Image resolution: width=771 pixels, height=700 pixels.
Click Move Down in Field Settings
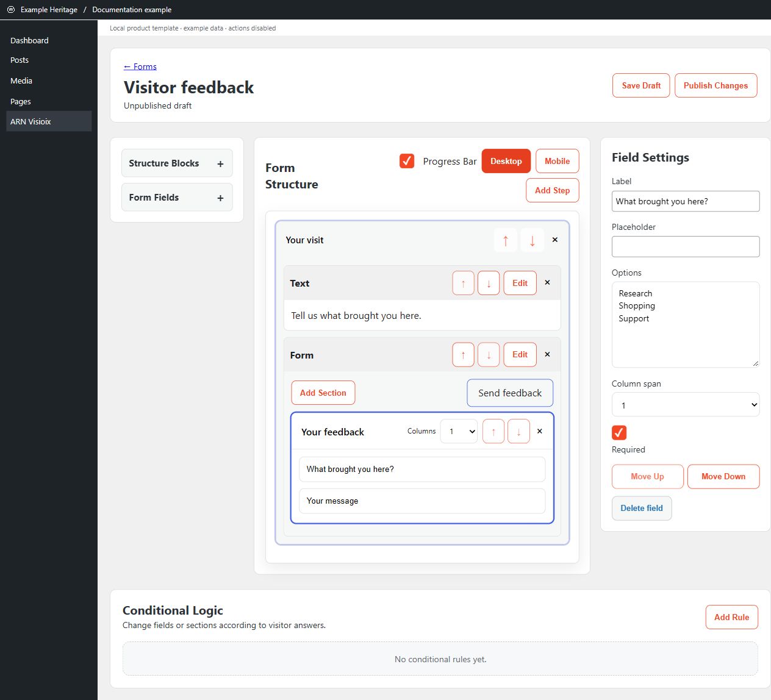pos(723,476)
